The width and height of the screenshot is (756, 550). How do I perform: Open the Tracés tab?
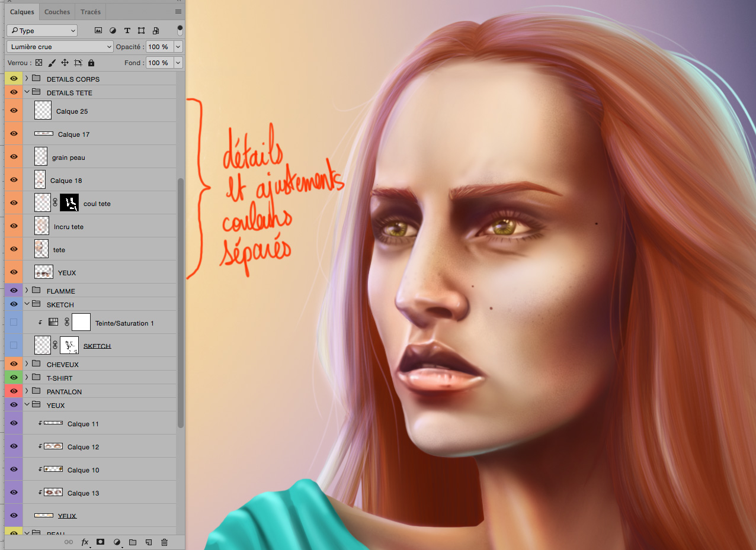[91, 12]
